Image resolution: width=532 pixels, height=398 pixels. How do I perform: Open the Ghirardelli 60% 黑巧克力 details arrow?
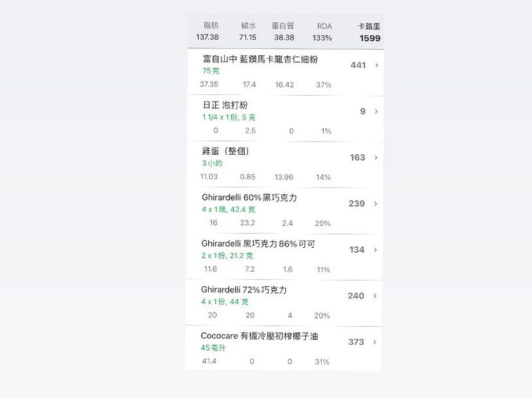pyautogui.click(x=375, y=203)
